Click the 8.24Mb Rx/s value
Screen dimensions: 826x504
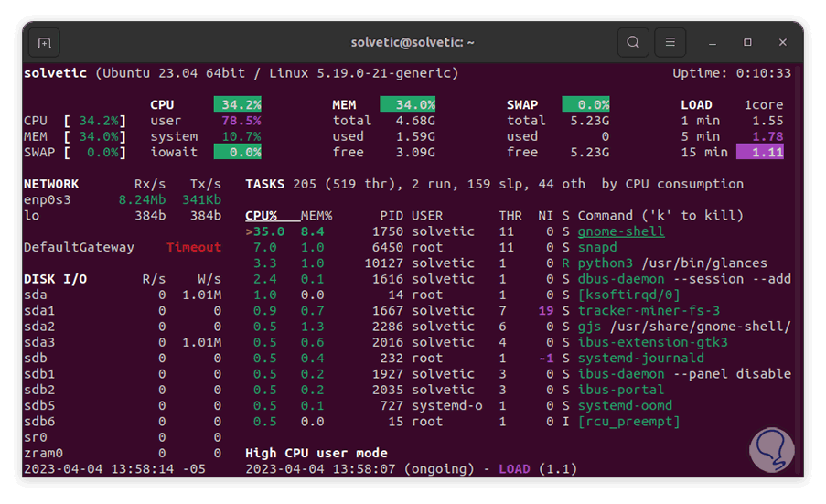pyautogui.click(x=142, y=199)
